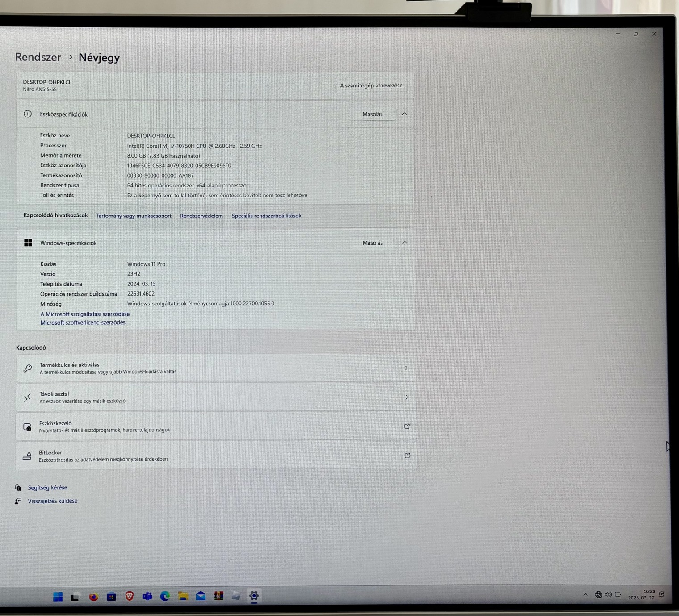Select the Intel Core i7-10750H processor text
The image size is (679, 616).
(x=194, y=146)
